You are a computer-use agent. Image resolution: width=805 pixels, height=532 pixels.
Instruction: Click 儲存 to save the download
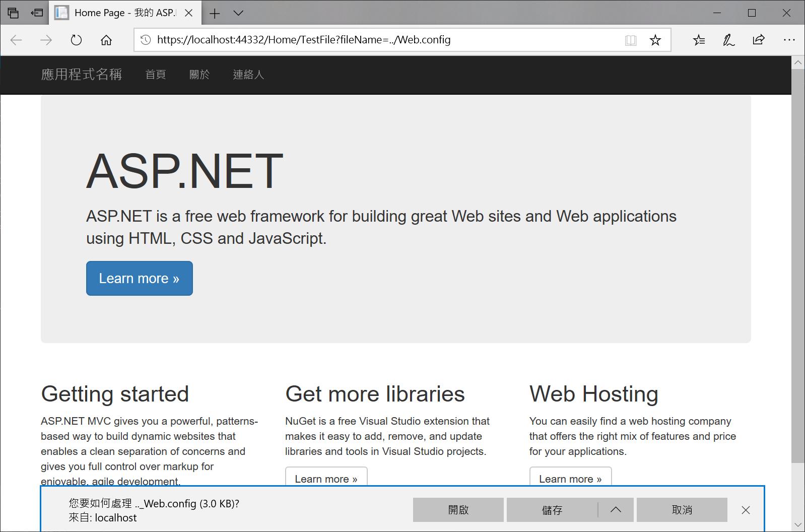[x=552, y=510]
